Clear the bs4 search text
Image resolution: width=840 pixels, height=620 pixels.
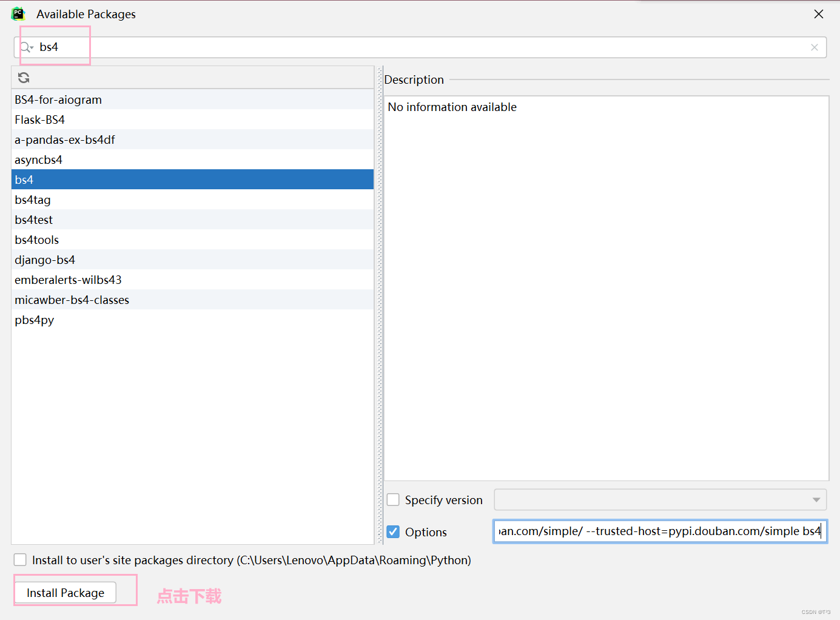[x=815, y=47]
